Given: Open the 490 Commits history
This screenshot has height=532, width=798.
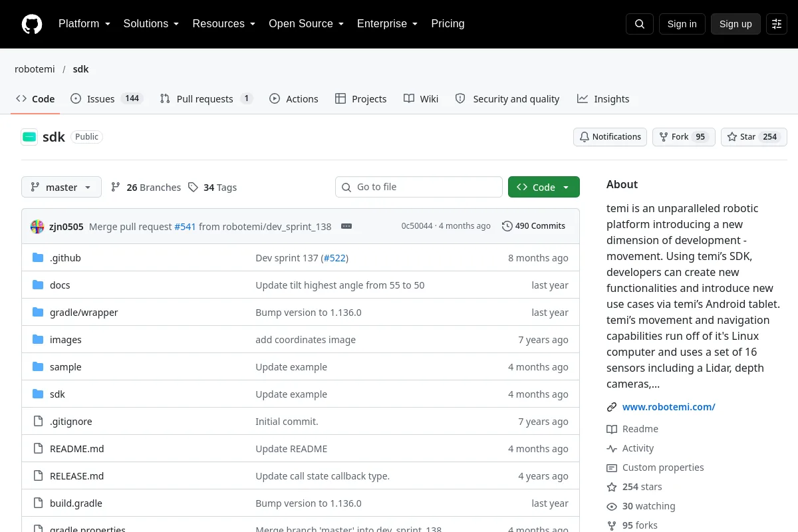Looking at the screenshot, I should (534, 226).
